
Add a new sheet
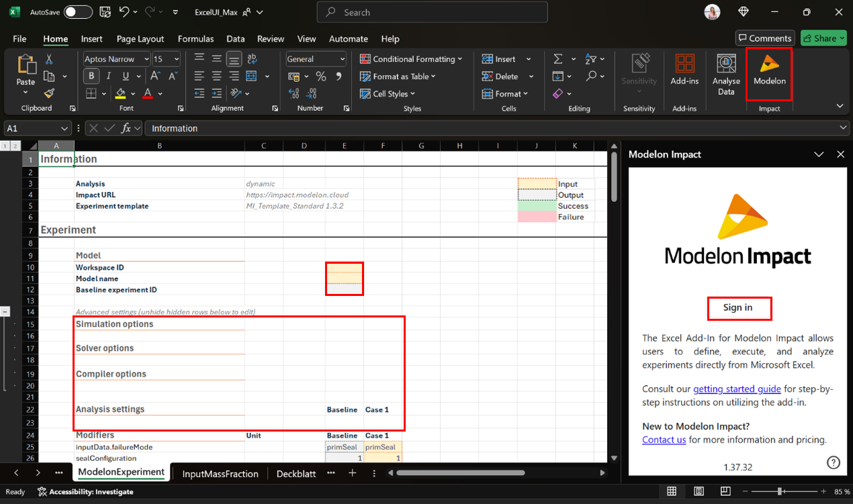353,473
